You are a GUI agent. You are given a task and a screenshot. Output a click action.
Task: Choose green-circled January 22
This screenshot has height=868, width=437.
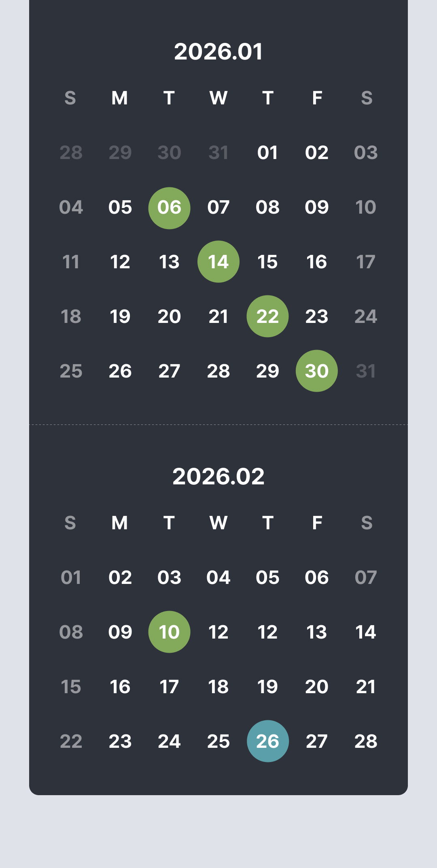click(x=267, y=316)
